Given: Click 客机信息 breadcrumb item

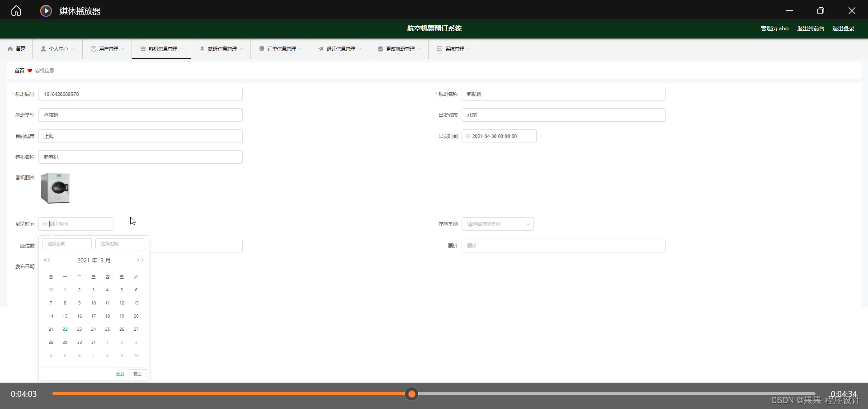Looking at the screenshot, I should (45, 71).
